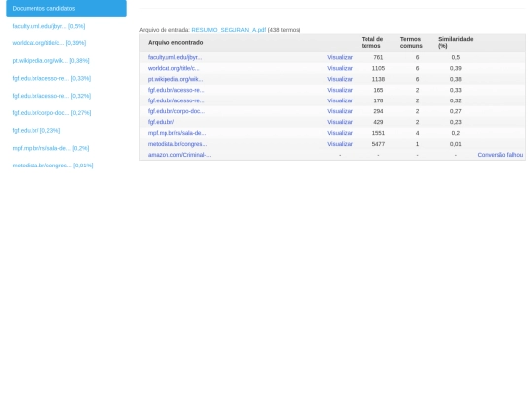Open sidebar link faculty.uml.edu [0,5%]
532x399 pixels.
point(48,26)
